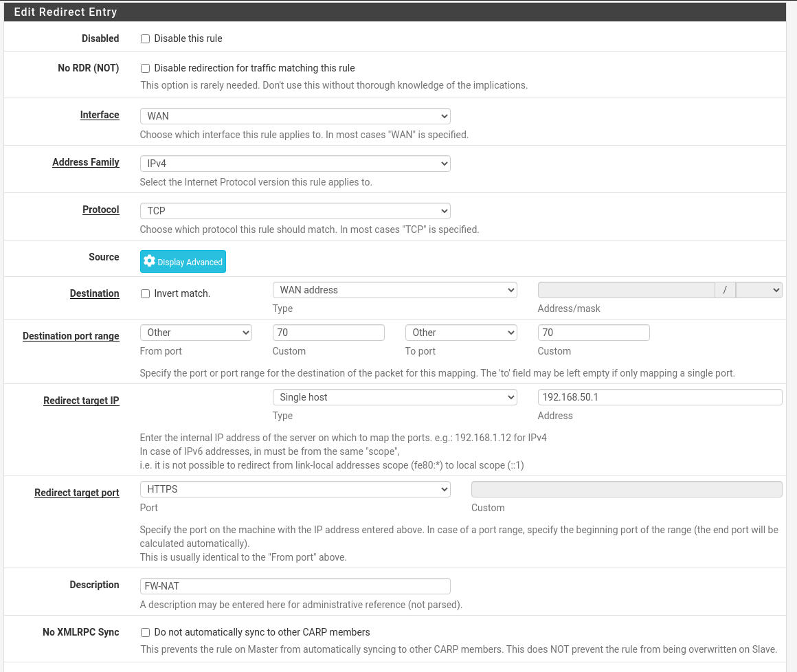Screen dimensions: 797x672
Task: Open the destination address mask dropdown
Action: (x=759, y=290)
